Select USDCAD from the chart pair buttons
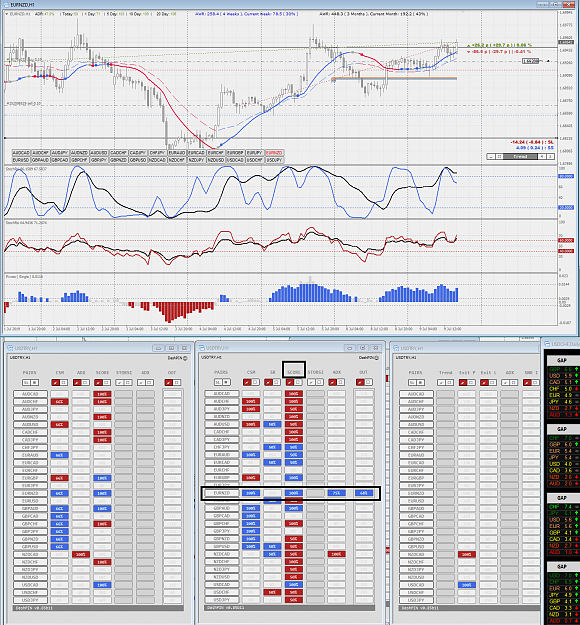This screenshot has width=580, height=625. pyautogui.click(x=235, y=160)
